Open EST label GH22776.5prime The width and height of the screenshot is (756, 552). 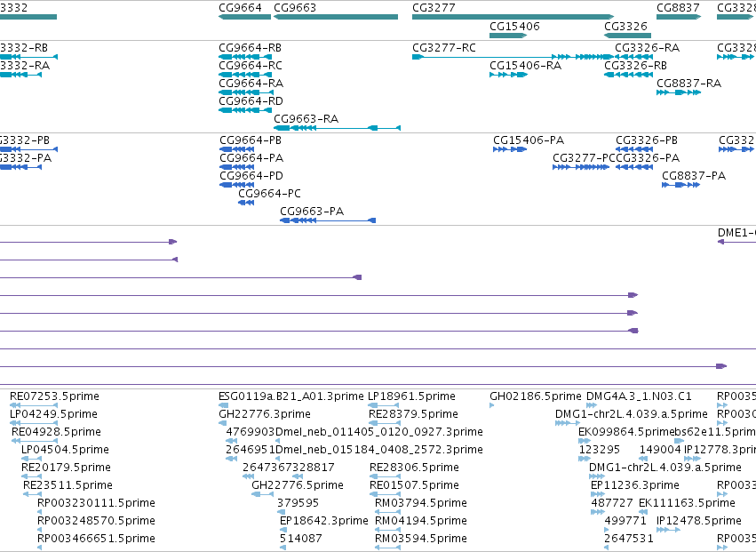pos(298,485)
